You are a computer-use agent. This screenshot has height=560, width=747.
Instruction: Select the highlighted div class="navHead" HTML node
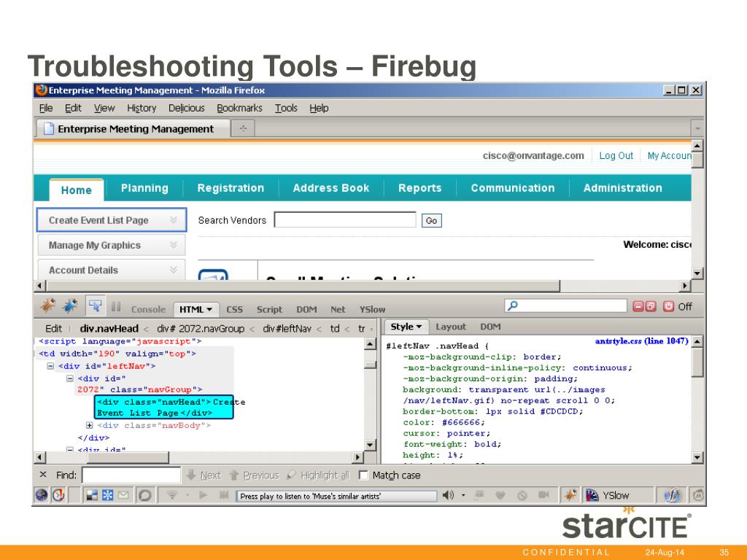pyautogui.click(x=164, y=407)
